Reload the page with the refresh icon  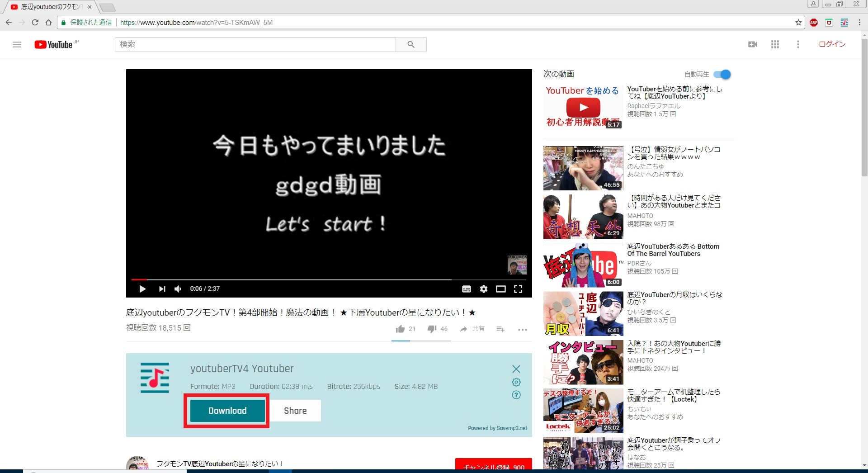click(35, 22)
